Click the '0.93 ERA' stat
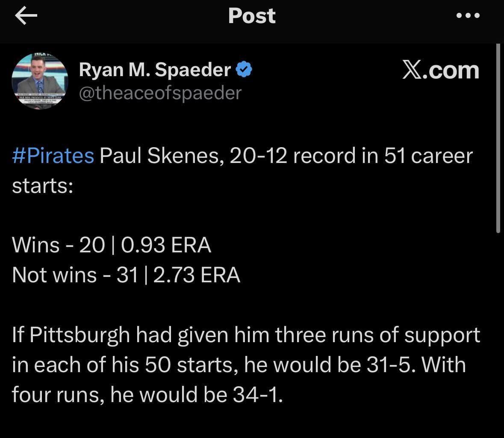 tap(166, 245)
